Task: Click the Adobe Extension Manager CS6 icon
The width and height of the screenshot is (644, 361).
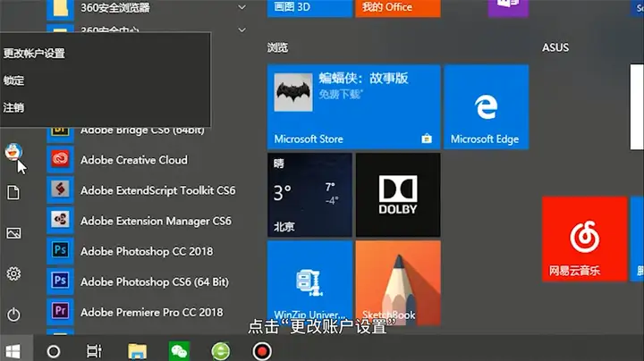Action: pyautogui.click(x=61, y=220)
